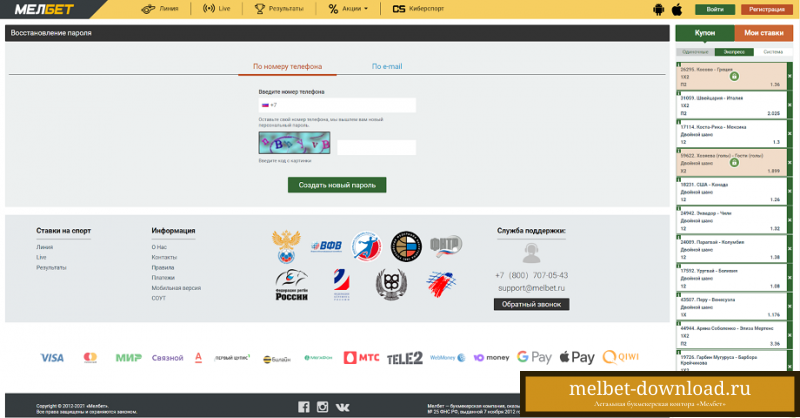Click the Результаты footer link
This screenshot has width=800, height=418.
(51, 267)
